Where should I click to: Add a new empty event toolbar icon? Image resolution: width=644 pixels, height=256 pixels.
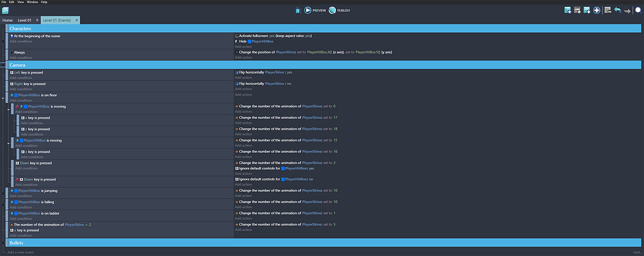[x=568, y=10]
